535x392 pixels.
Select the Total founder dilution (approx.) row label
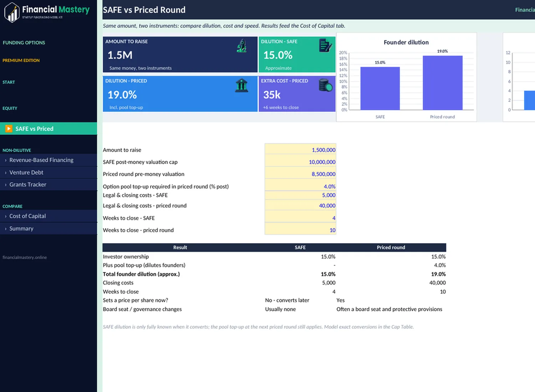(141, 274)
